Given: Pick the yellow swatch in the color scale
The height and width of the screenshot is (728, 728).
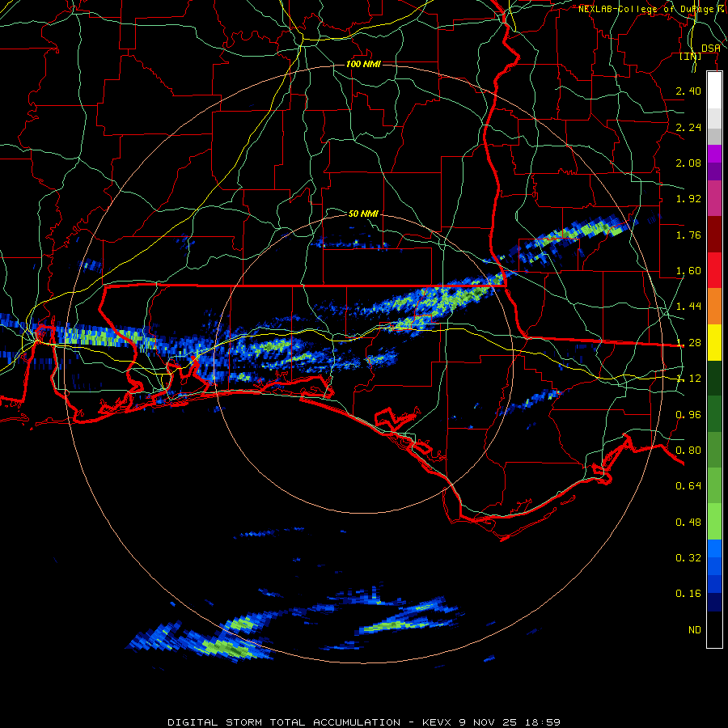Looking at the screenshot, I should click(714, 342).
